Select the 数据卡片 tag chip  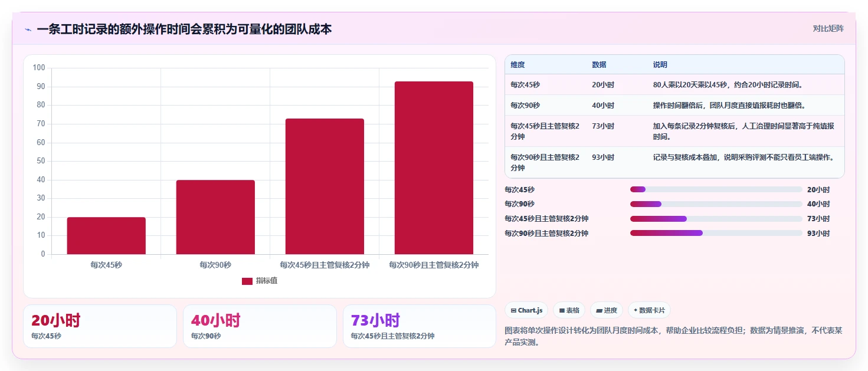click(x=649, y=310)
